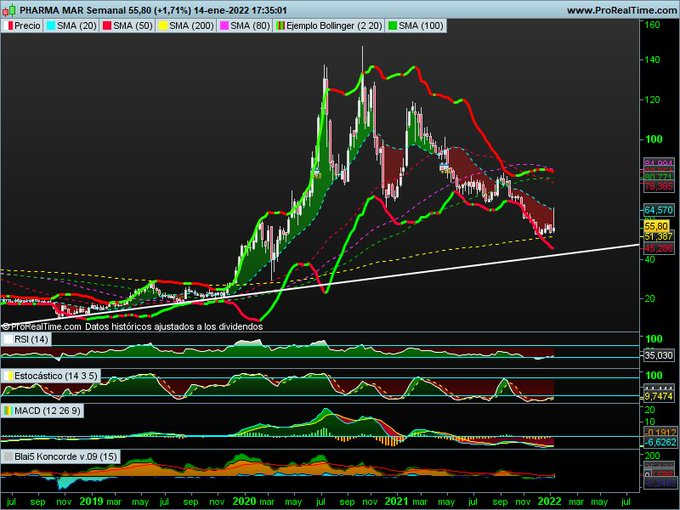Click the 40 price axis label
Screen dimensions: 680x510
point(650,259)
